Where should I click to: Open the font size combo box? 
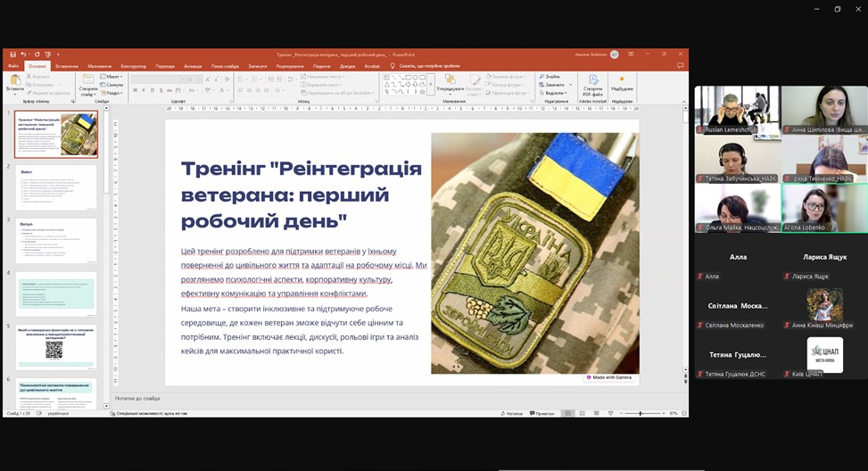pyautogui.click(x=193, y=79)
